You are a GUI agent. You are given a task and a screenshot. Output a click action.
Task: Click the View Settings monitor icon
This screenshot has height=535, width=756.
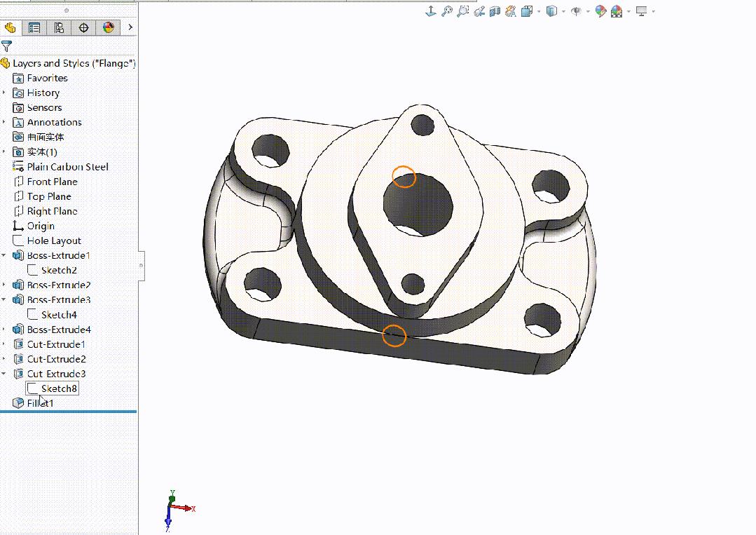click(x=641, y=11)
